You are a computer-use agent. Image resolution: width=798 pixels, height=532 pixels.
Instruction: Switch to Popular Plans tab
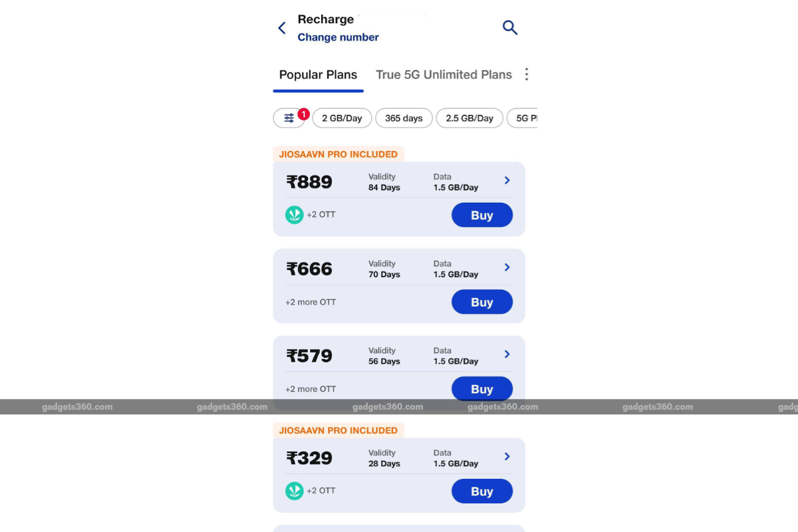pyautogui.click(x=318, y=74)
